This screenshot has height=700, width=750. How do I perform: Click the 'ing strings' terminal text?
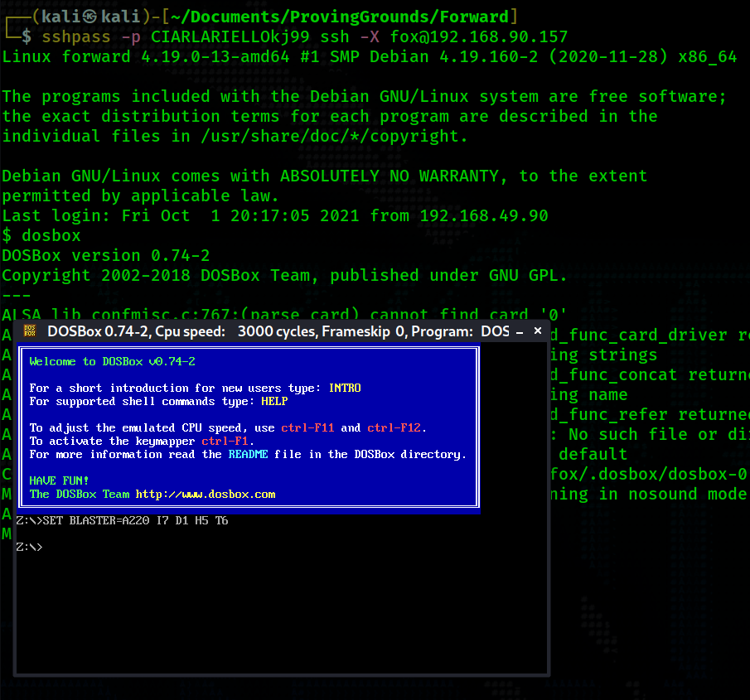click(x=603, y=355)
